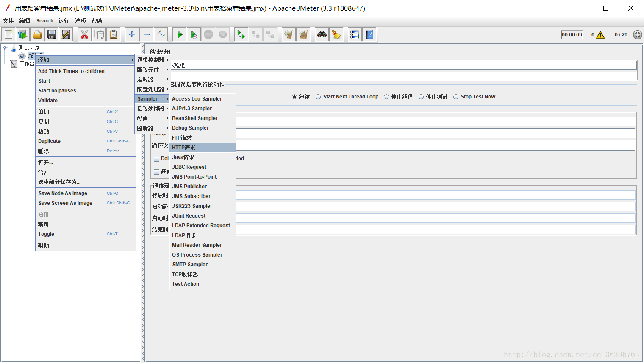Select 工作台 tree node
The width and height of the screenshot is (644, 363).
(27, 64)
